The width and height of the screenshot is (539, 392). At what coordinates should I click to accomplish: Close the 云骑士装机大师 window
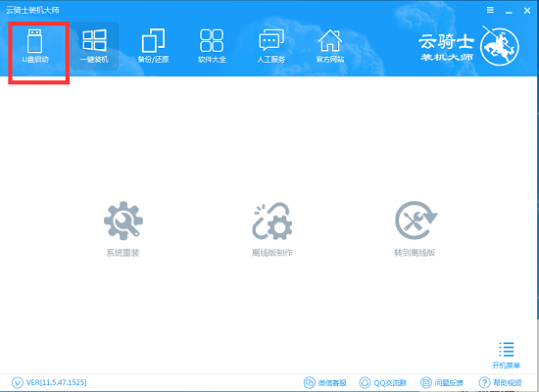[x=527, y=11]
